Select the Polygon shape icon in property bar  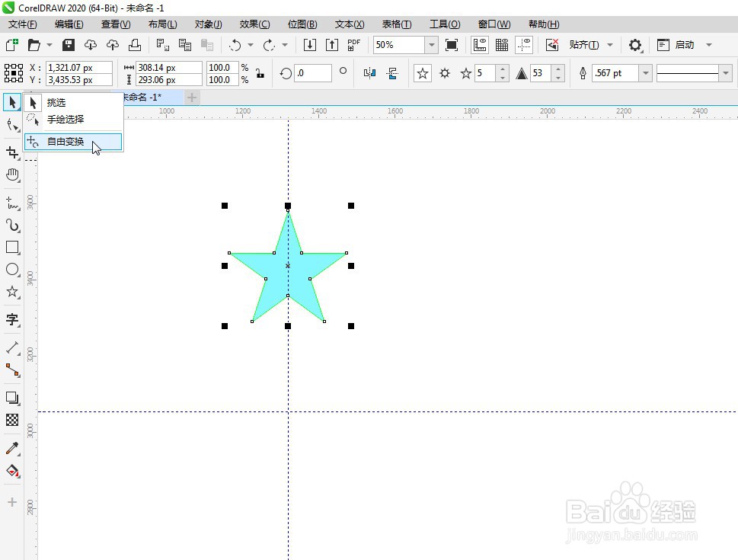[423, 73]
